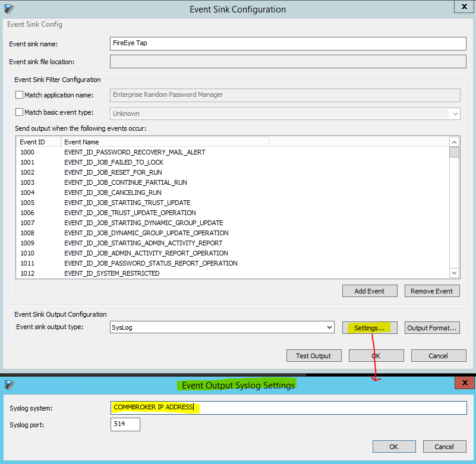
Task: Click the Event Output Syslog Settings app icon
Action: tap(10, 385)
